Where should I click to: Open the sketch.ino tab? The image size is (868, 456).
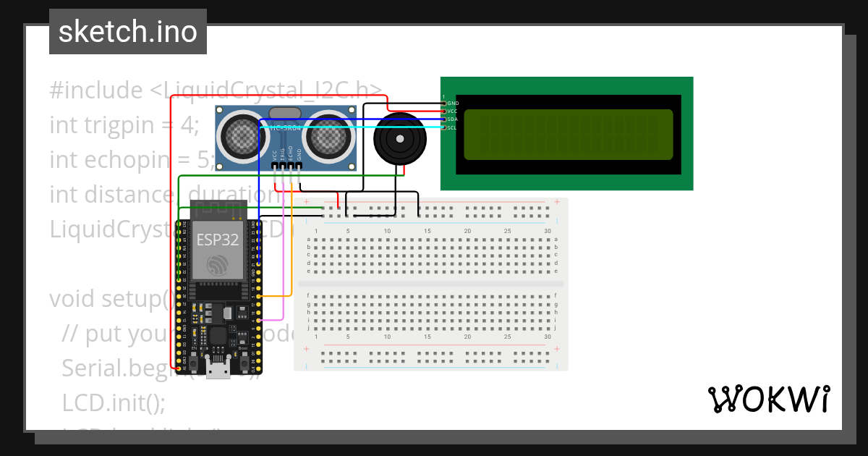click(x=127, y=31)
